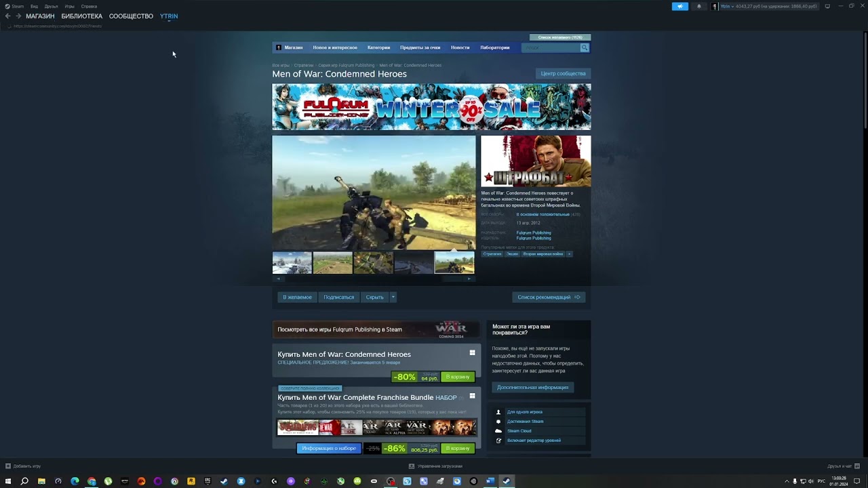Image resolution: width=868 pixels, height=488 pixels.
Task: Click В основном положительные reviews link
Action: 542,214
